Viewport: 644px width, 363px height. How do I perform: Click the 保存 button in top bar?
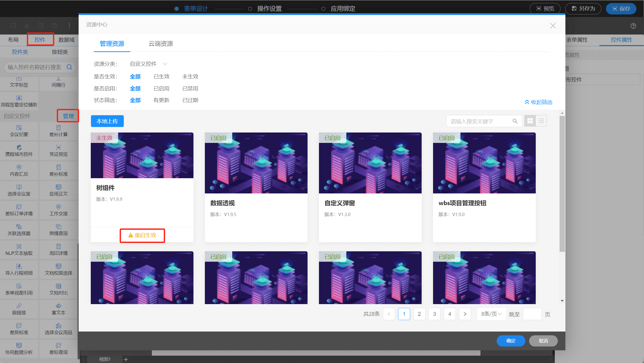621,9
